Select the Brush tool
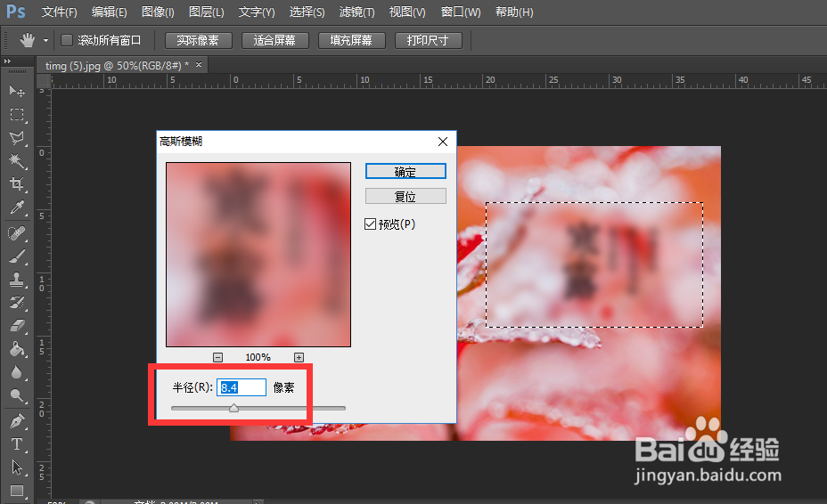Image resolution: width=827 pixels, height=504 pixels. click(17, 256)
